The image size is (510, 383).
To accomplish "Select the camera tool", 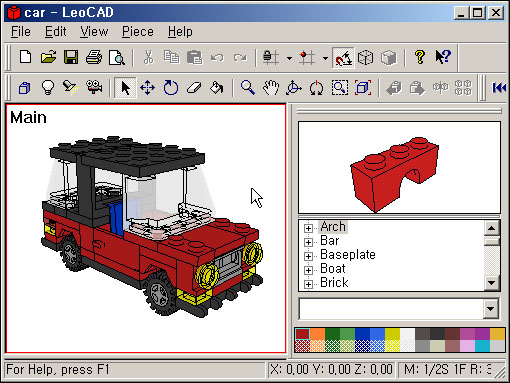I will point(94,88).
